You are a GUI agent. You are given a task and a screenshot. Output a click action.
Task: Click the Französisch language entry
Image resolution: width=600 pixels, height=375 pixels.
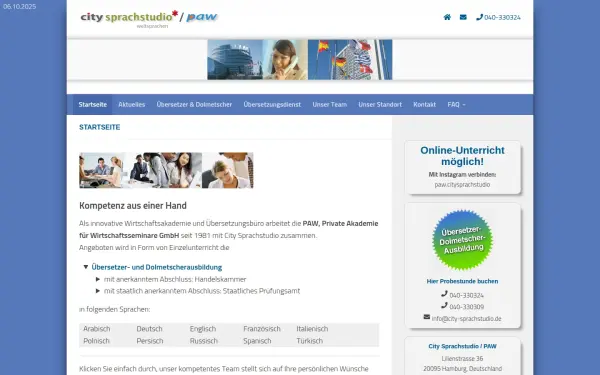click(262, 329)
